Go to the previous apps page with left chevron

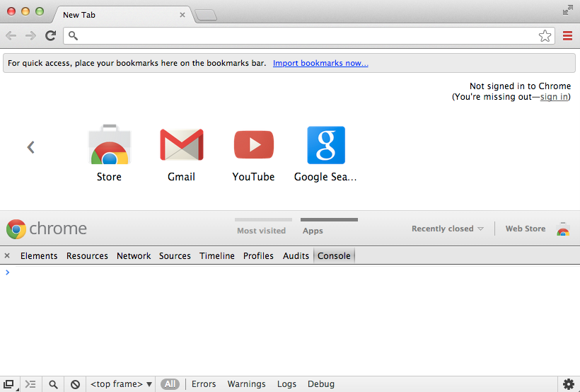30,147
